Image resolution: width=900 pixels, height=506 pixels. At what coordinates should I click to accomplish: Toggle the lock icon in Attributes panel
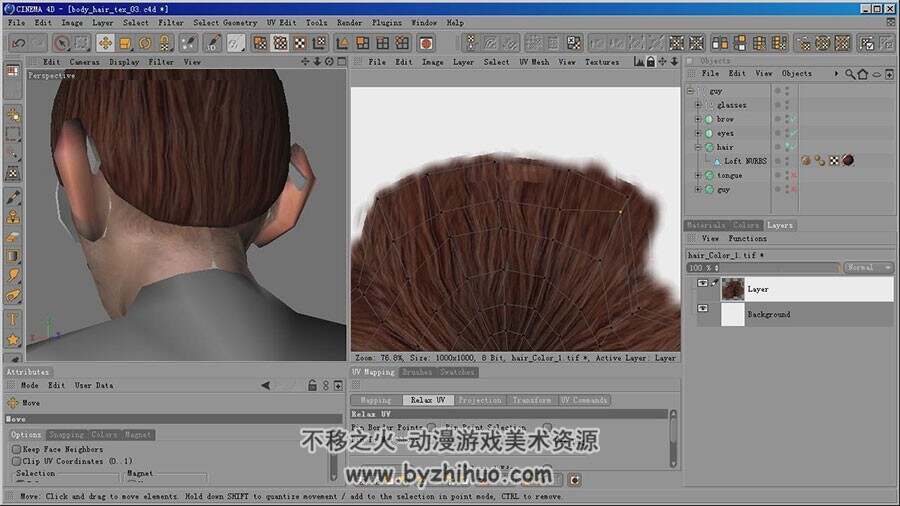[x=312, y=386]
